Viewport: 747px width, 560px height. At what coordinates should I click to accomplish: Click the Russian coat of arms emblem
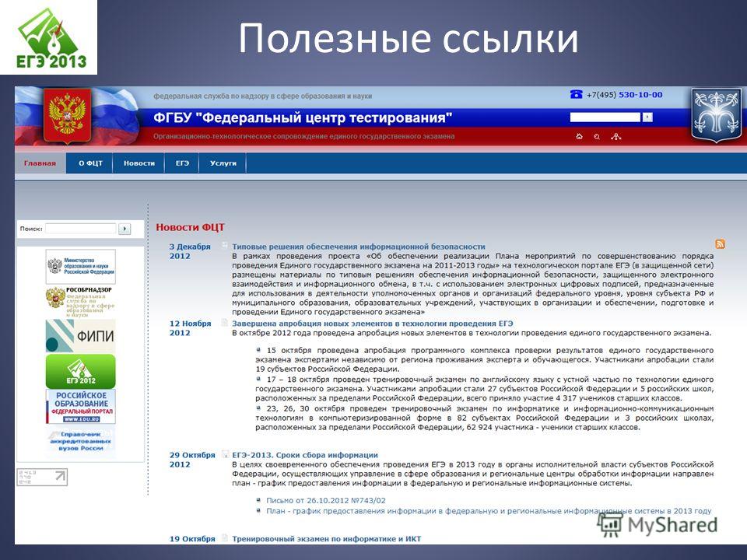[68, 116]
